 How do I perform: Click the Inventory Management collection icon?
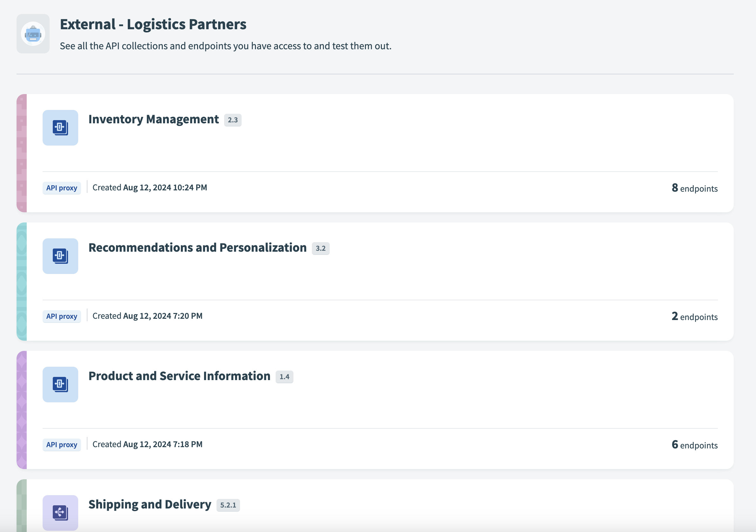60,128
